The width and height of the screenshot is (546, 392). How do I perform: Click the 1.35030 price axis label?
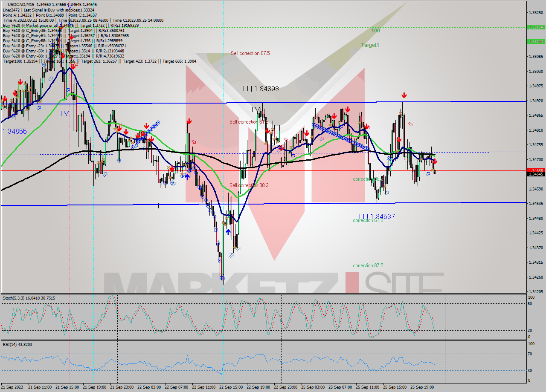pyautogui.click(x=535, y=71)
